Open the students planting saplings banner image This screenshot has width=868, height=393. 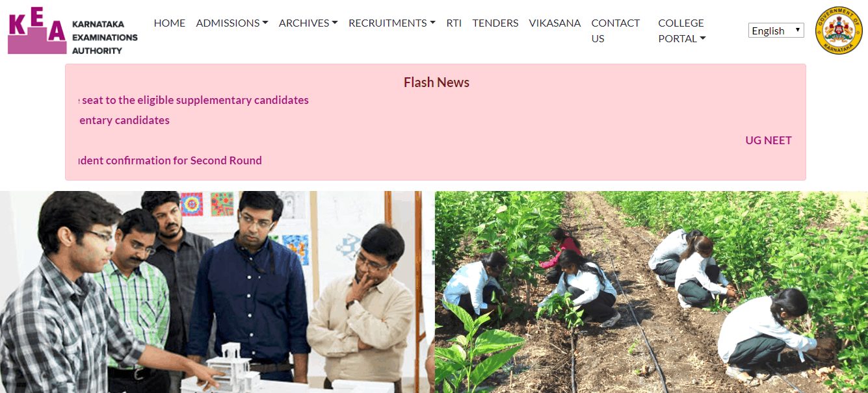651,292
